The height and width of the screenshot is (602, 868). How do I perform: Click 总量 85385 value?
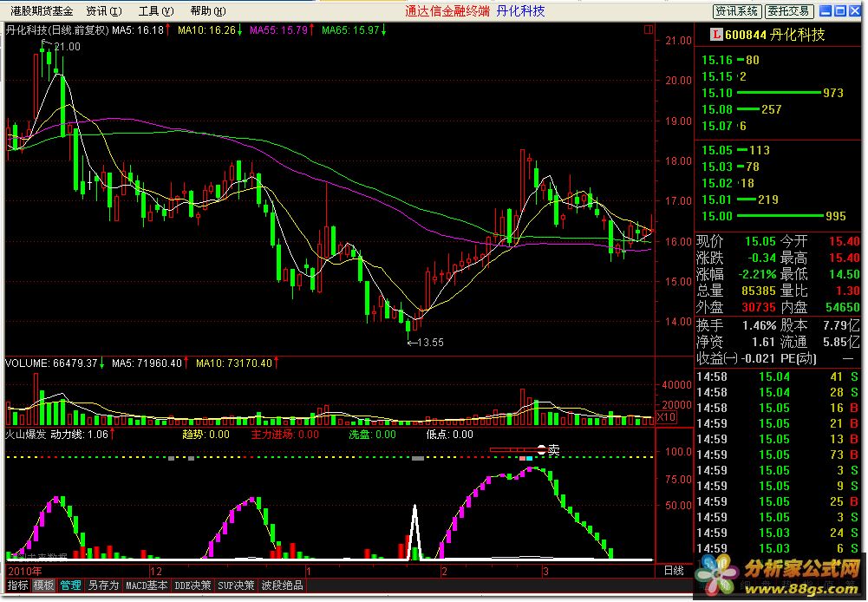[759, 291]
